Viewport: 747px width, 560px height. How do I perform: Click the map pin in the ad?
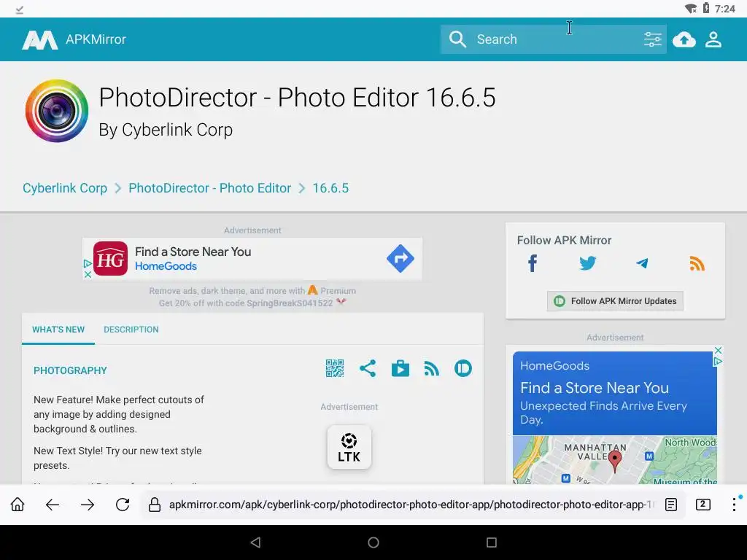coord(615,461)
